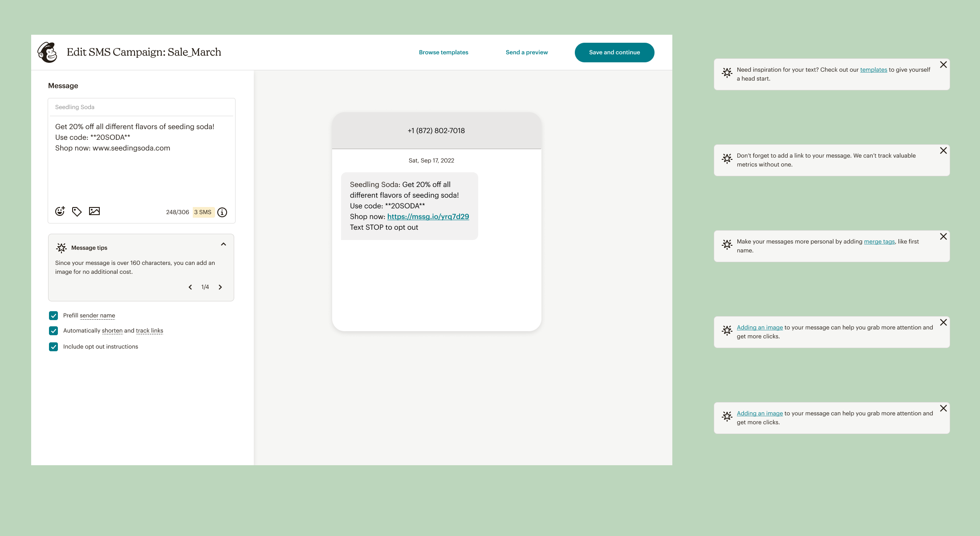Go to previous message tip
This screenshot has height=536, width=980.
pyautogui.click(x=190, y=287)
